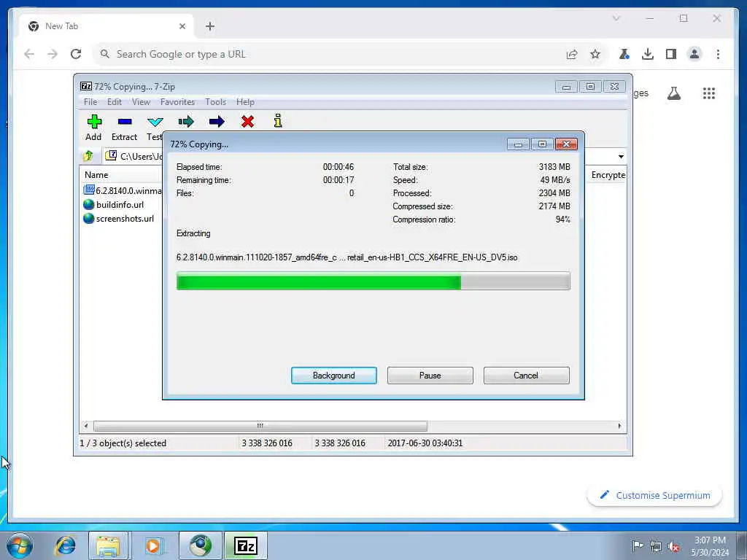Viewport: 747px width, 560px height.
Task: Click the taskbar clock showing 3:07 PM
Action: [710, 546]
